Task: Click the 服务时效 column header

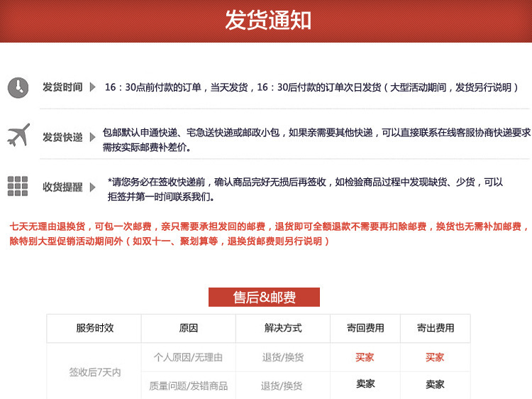Action: (x=94, y=328)
